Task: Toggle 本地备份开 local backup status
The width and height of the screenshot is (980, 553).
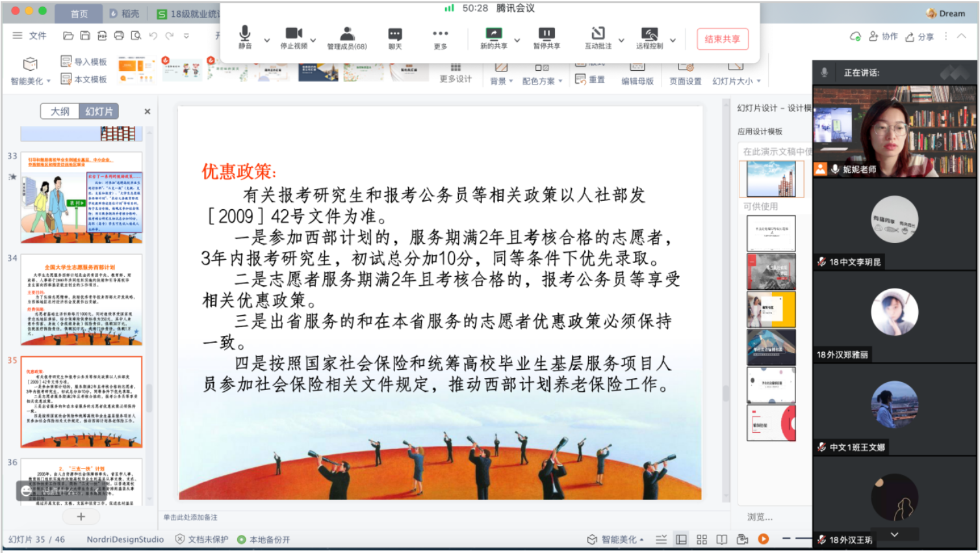Action: click(x=264, y=539)
